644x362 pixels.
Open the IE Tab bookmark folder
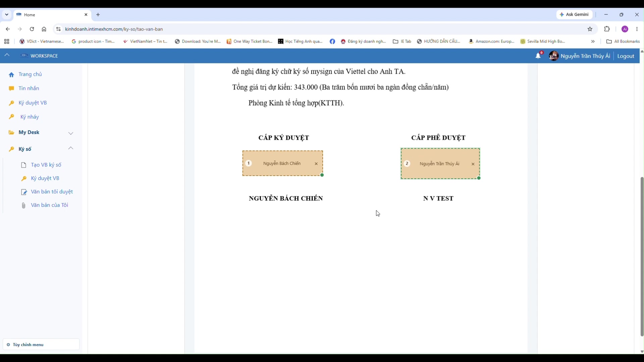click(x=402, y=42)
